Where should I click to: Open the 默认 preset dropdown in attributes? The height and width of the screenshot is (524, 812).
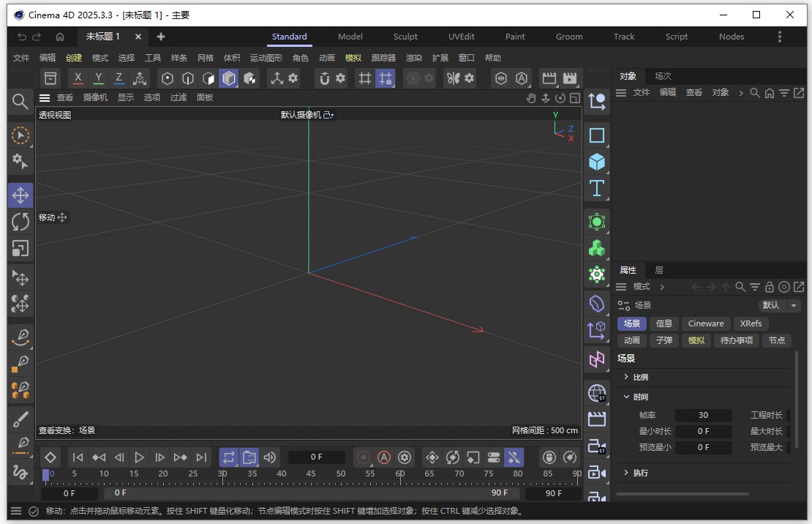778,305
